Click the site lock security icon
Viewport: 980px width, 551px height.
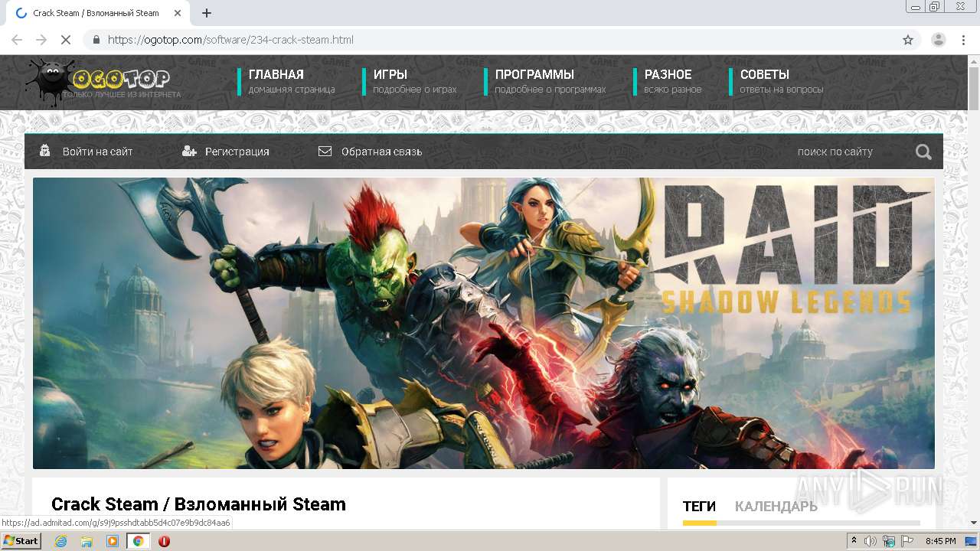tap(96, 40)
